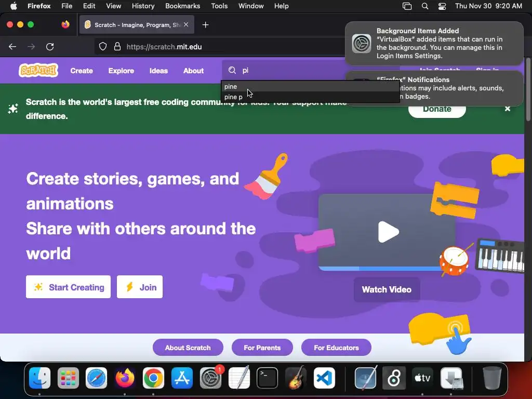Open the Downloads stack in dock
The width and height of the screenshot is (532, 399).
pos(451,378)
